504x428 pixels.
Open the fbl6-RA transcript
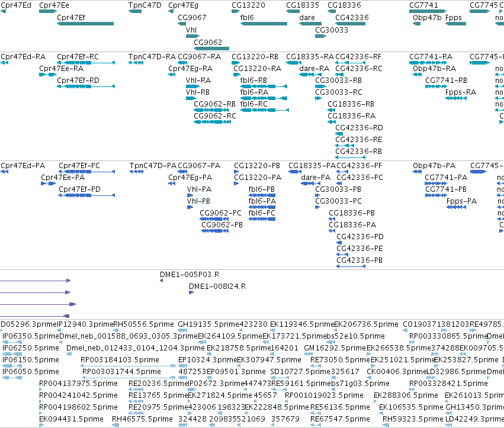coord(264,98)
